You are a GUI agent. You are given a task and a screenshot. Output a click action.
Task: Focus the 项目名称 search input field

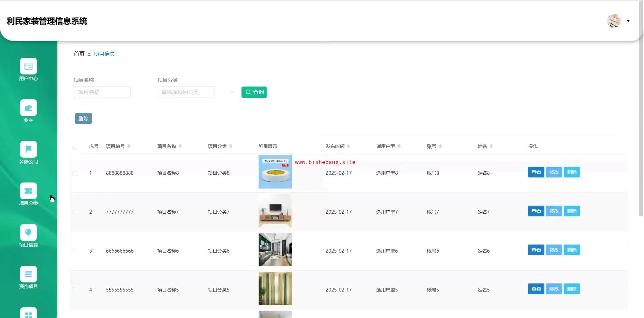tap(102, 92)
